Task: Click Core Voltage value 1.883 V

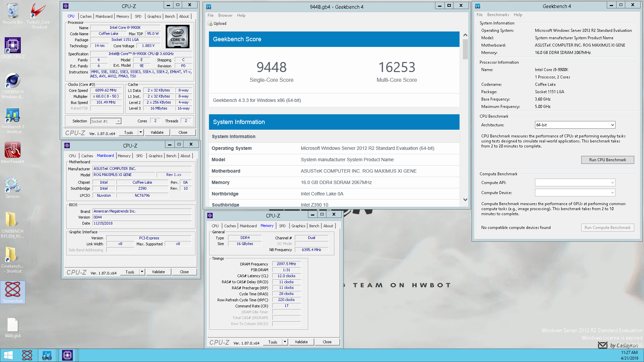Action: 148,46
